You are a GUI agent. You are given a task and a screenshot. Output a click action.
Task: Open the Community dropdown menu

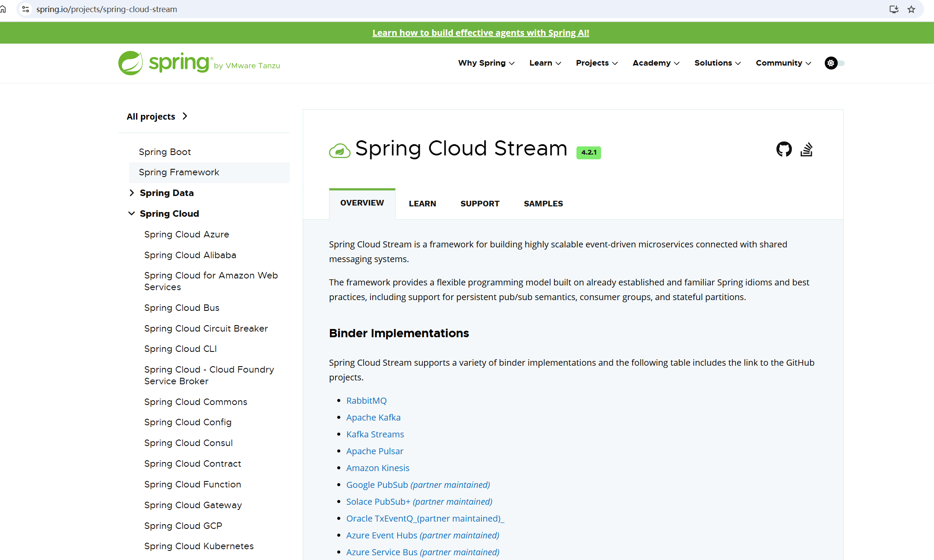tap(783, 63)
